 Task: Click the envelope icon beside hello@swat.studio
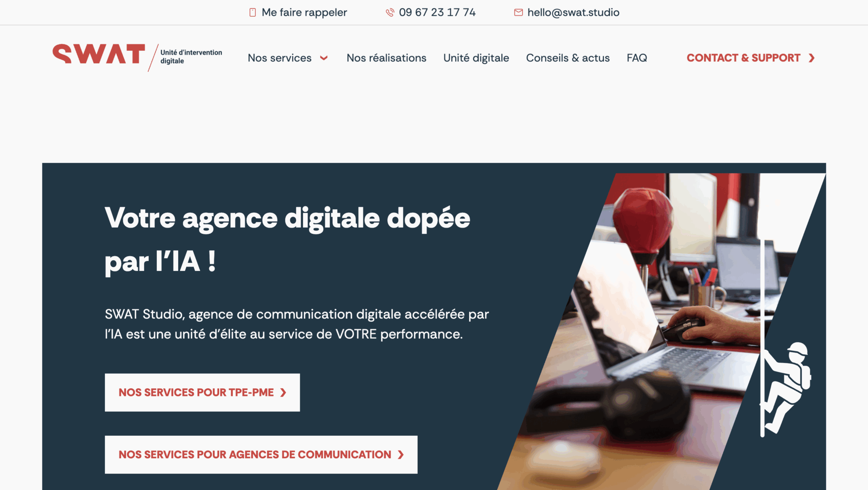519,12
